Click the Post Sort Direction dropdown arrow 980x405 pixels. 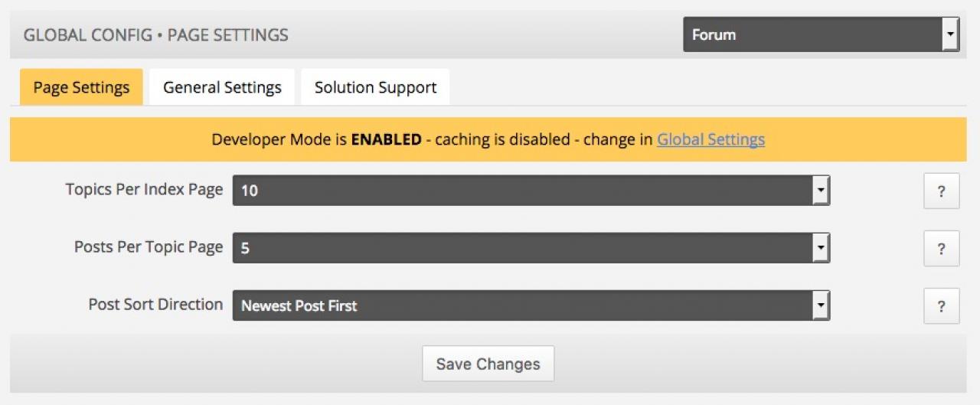[x=821, y=306]
